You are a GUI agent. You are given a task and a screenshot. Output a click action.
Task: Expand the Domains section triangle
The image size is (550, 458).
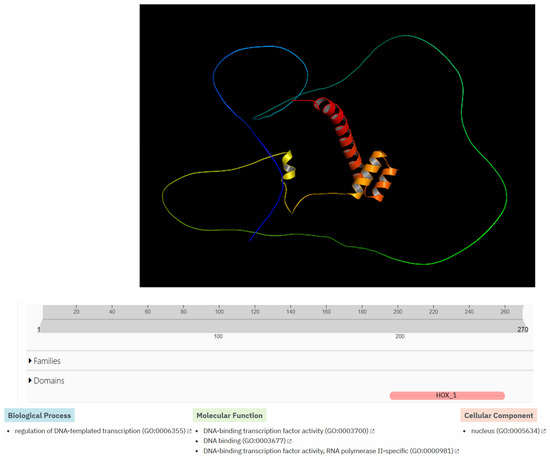(30, 380)
